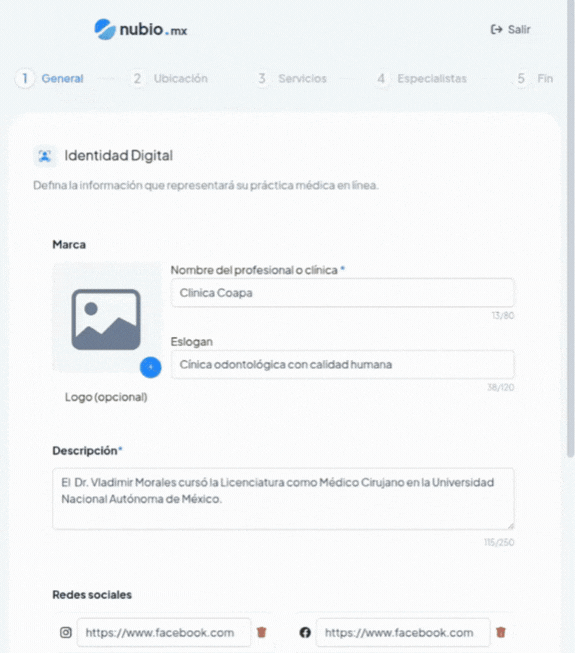Click the Facebook icon
The width and height of the screenshot is (575, 653).
[305, 632]
